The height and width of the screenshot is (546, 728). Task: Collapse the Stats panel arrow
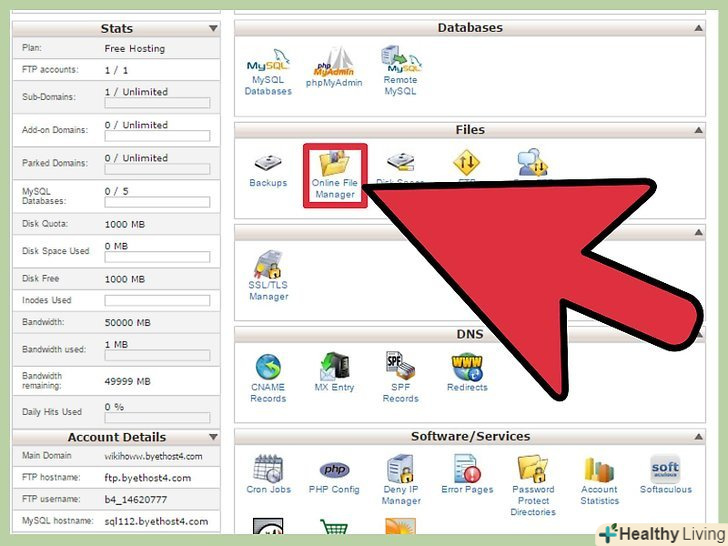[x=213, y=28]
